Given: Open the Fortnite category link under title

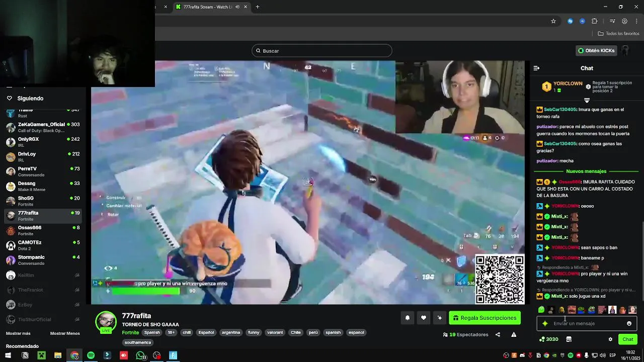Looking at the screenshot, I should (130, 332).
